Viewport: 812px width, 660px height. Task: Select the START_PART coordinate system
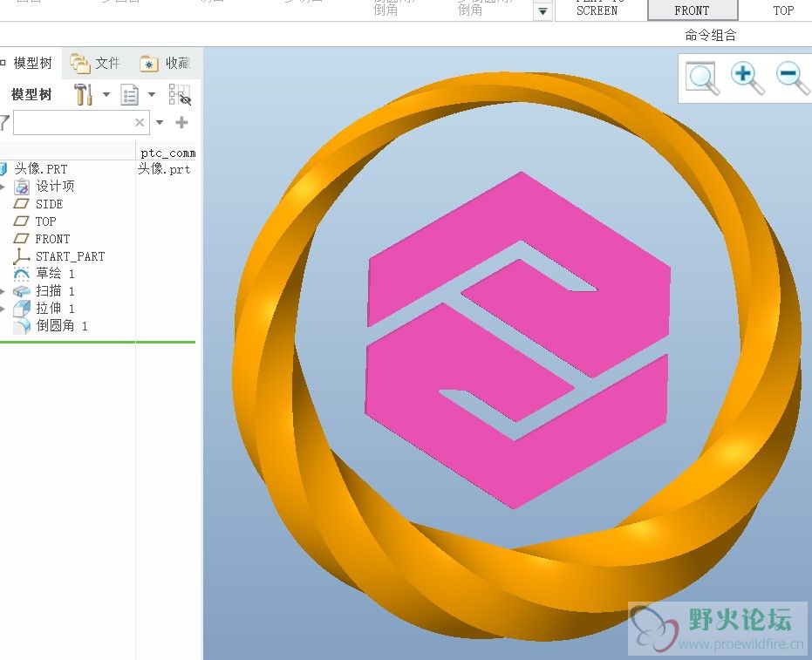click(70, 256)
